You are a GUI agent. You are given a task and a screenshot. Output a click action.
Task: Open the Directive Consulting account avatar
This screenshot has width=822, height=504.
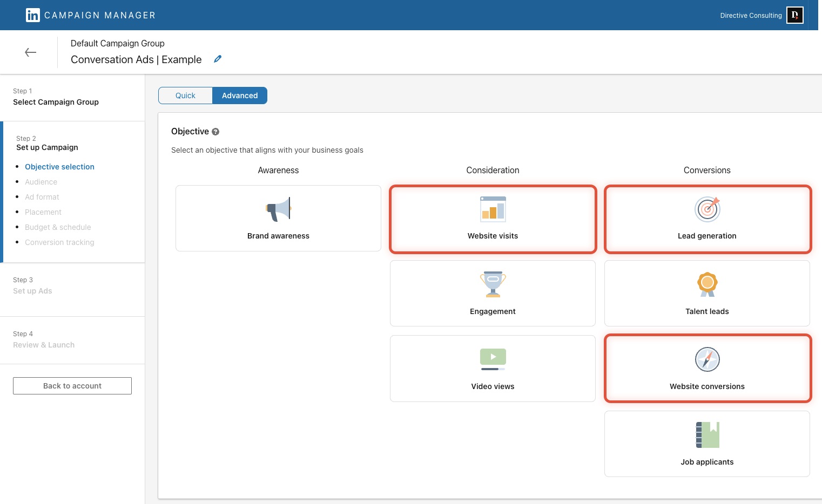click(794, 15)
